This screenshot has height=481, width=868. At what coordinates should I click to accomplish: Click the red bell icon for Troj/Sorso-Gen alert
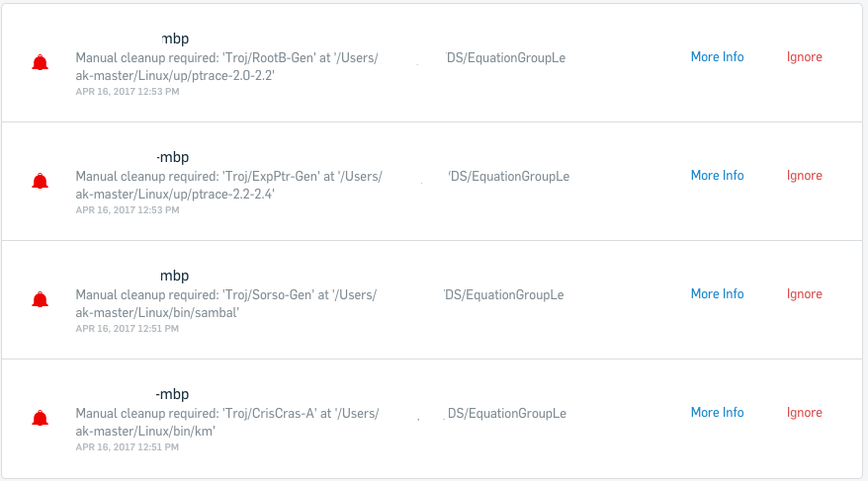tap(40, 299)
